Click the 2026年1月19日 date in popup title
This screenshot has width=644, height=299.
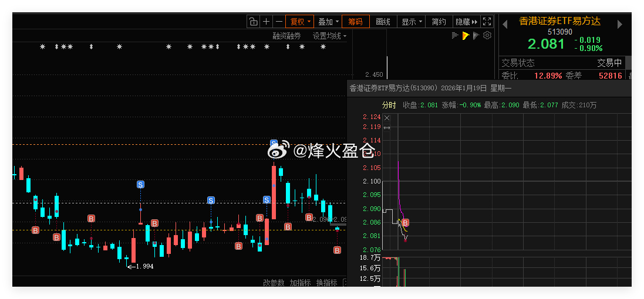click(464, 88)
